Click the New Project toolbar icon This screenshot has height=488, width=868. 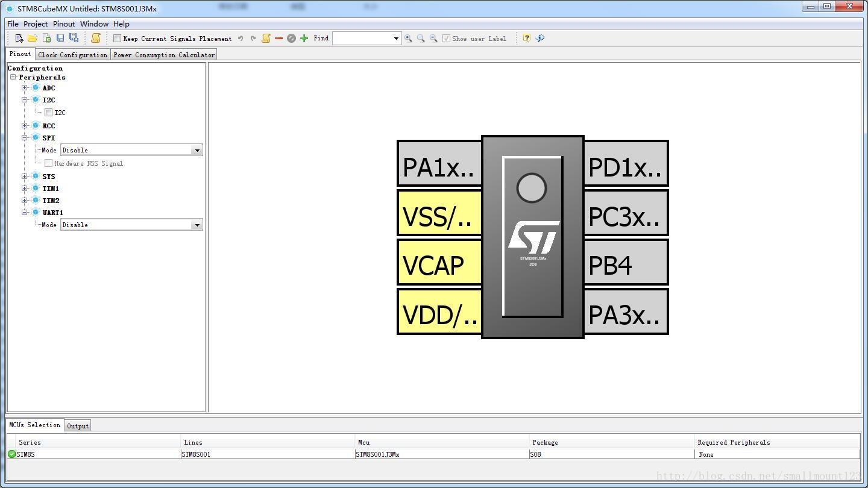click(19, 38)
